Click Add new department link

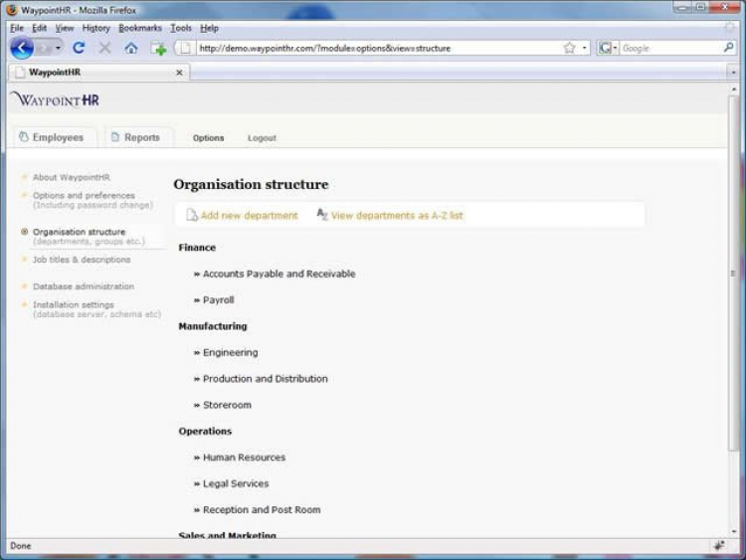(x=249, y=216)
